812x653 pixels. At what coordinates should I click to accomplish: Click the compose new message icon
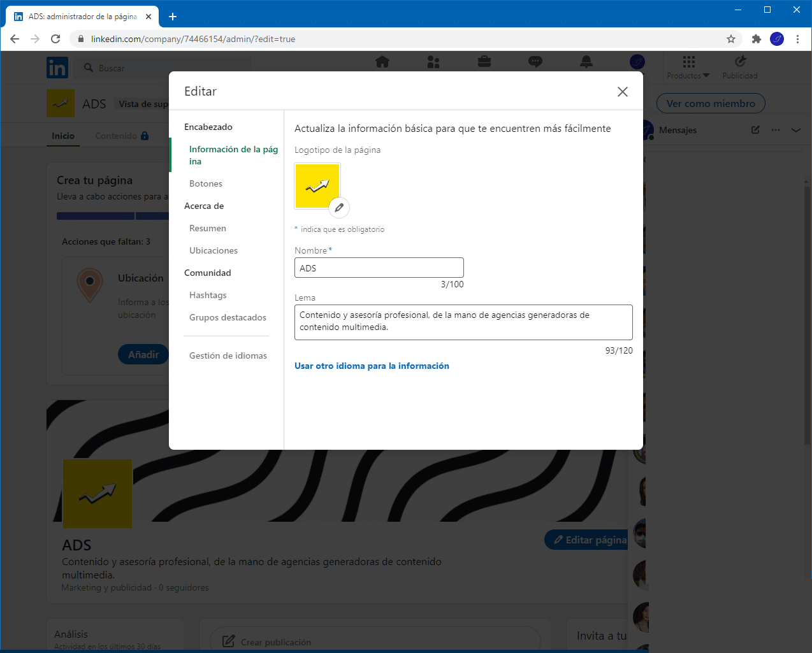click(x=755, y=130)
